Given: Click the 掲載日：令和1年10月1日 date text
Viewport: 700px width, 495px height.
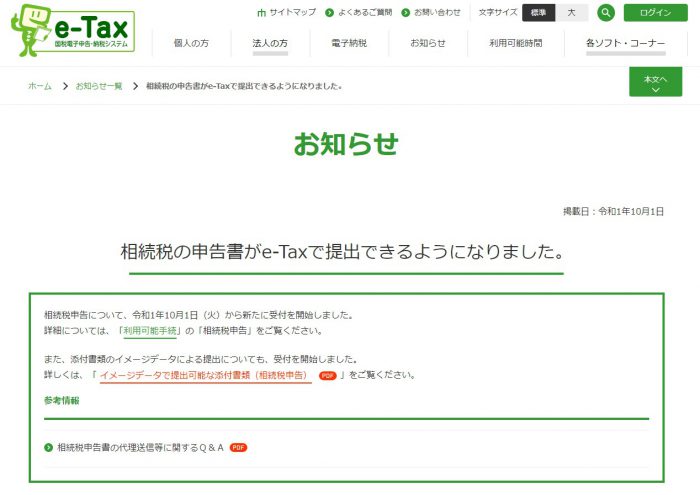Looking at the screenshot, I should coord(613,212).
